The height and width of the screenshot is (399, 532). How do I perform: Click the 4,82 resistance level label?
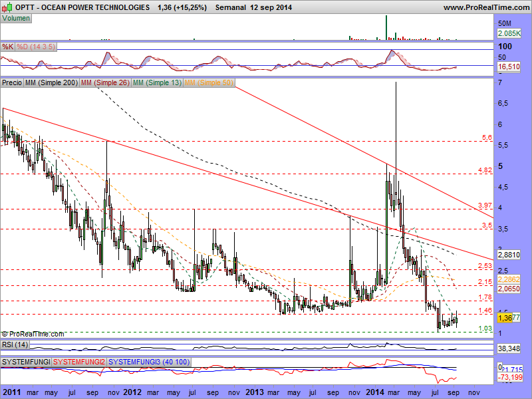click(x=485, y=170)
